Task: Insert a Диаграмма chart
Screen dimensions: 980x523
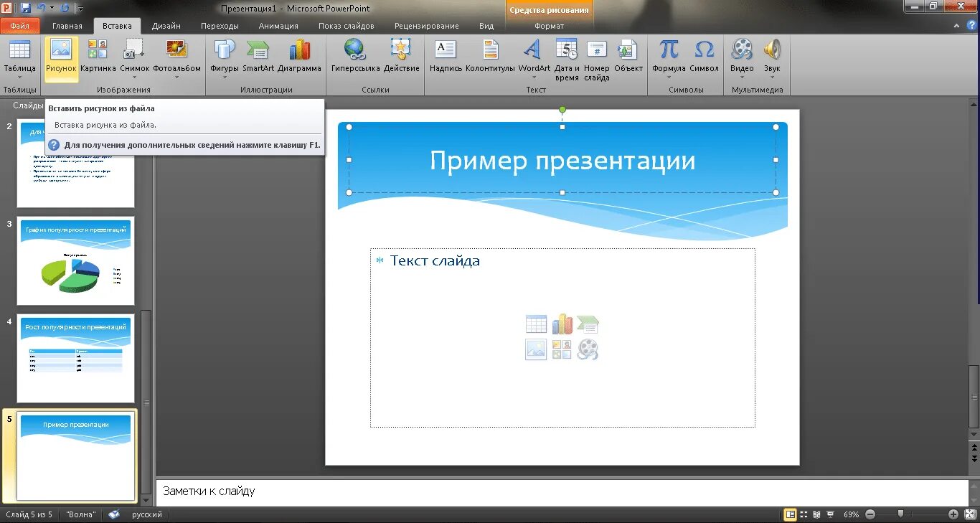Action: coord(299,56)
